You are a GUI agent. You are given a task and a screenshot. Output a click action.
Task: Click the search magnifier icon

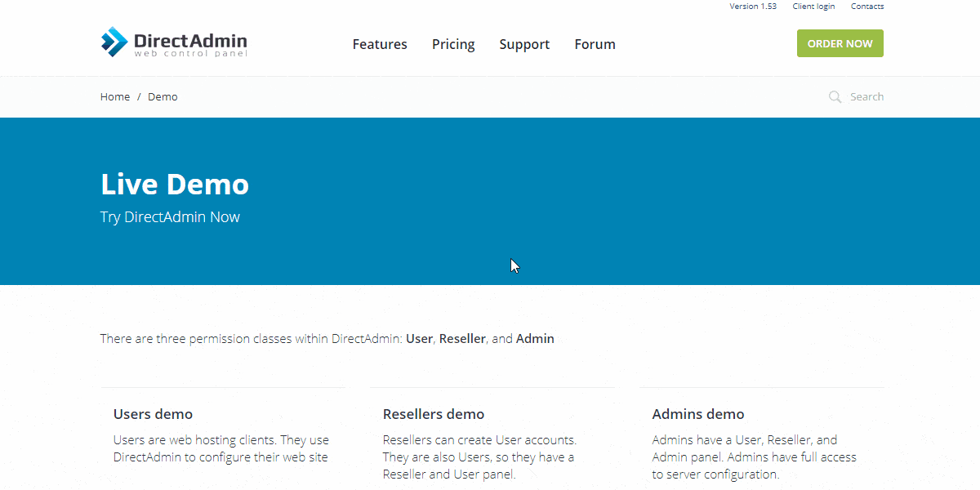pyautogui.click(x=835, y=96)
